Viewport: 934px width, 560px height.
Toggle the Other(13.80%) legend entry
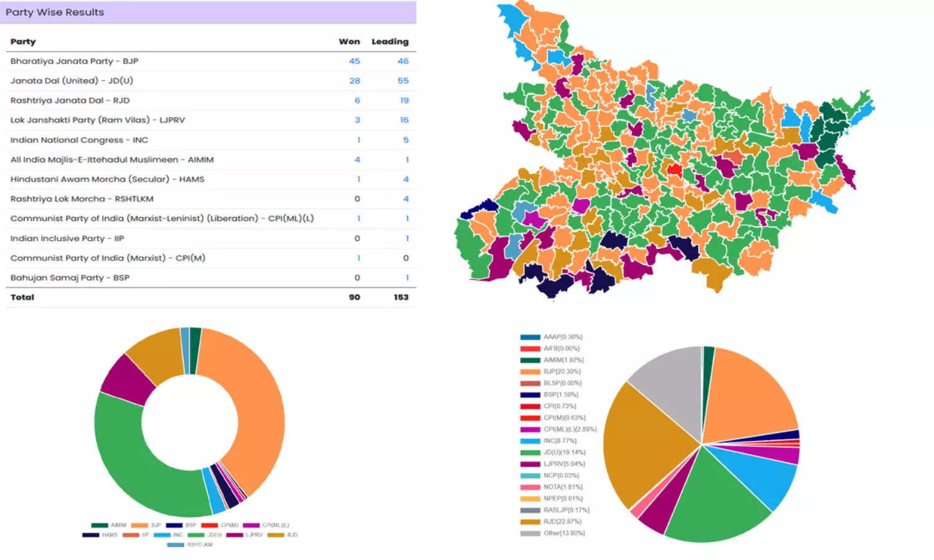tap(530, 533)
